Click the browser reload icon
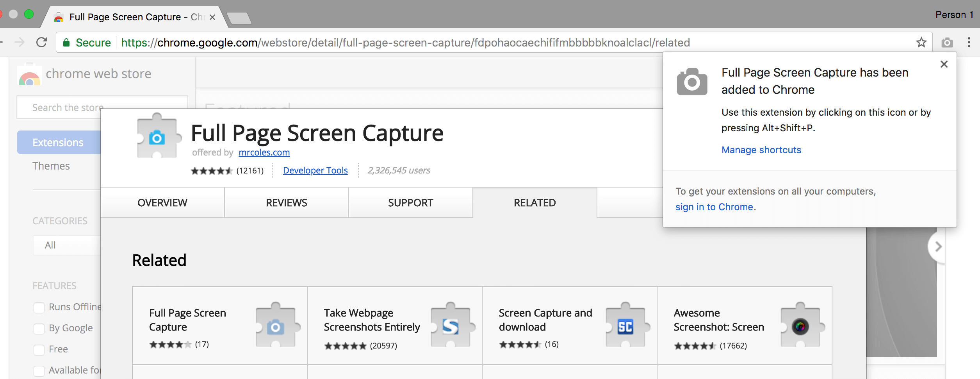 click(x=41, y=42)
